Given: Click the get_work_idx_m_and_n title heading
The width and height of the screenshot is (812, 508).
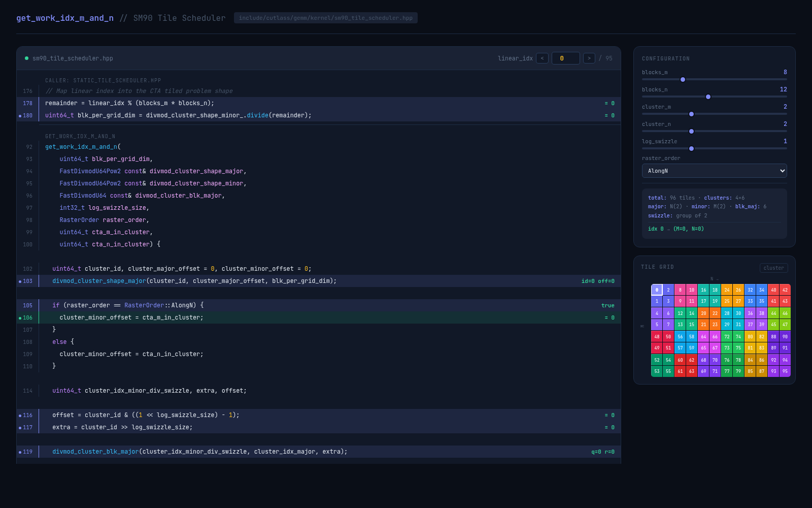Looking at the screenshot, I should (x=64, y=18).
